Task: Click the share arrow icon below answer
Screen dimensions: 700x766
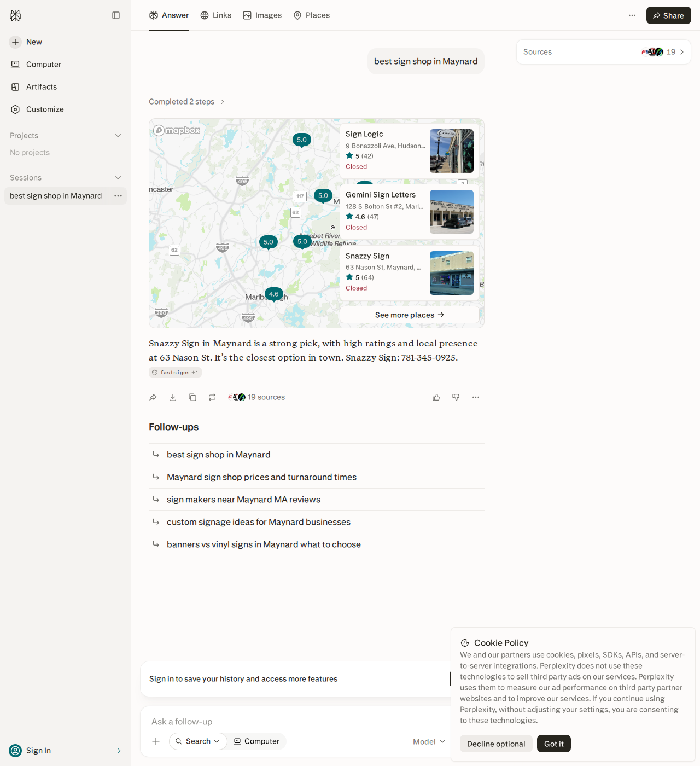Action: [x=153, y=397]
